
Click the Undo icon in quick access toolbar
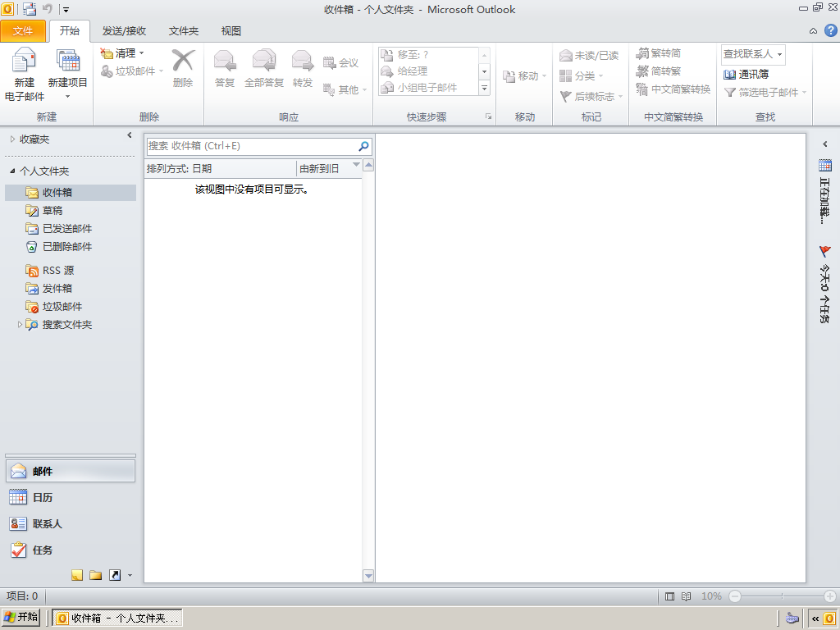click(x=48, y=9)
